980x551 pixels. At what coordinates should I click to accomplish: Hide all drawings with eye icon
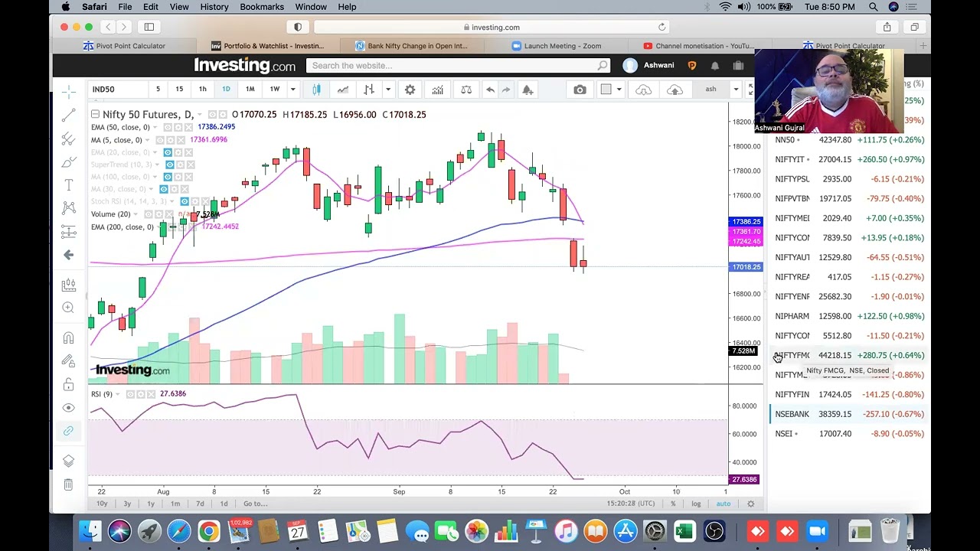point(68,408)
